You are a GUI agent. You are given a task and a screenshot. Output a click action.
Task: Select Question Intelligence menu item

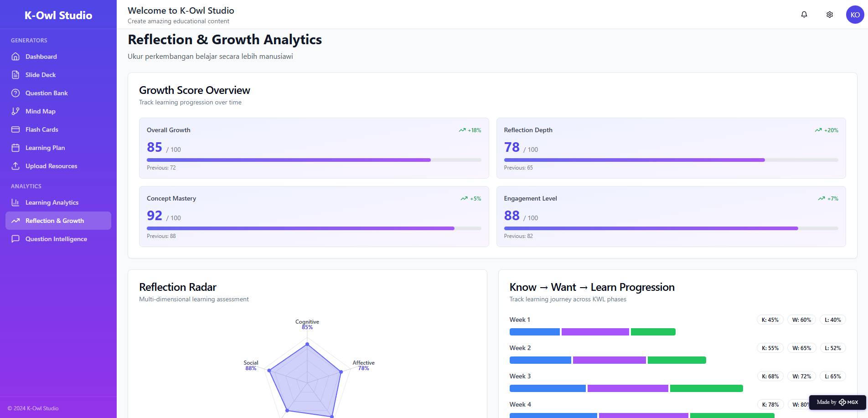(x=58, y=239)
